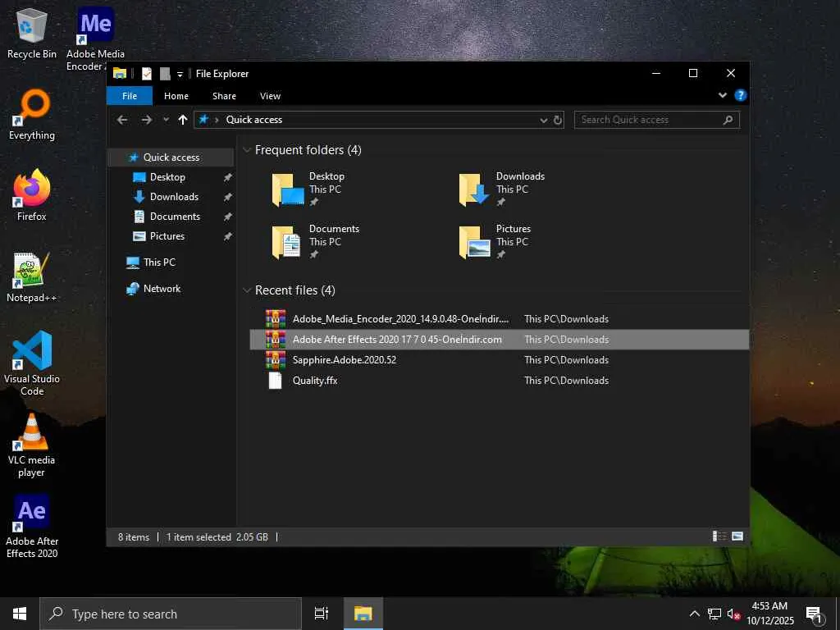Open Customize Quick Access Toolbar dropdown
Viewport: 840px width, 630px height.
coord(180,74)
